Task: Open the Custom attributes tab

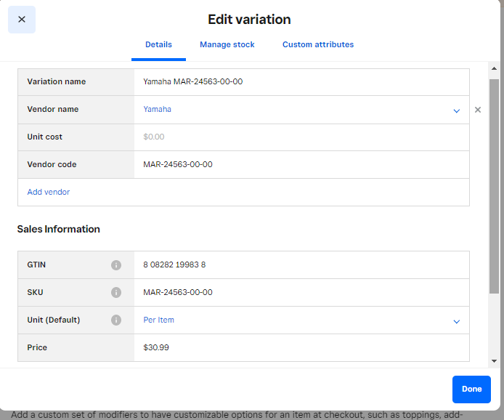Action: pos(318,44)
